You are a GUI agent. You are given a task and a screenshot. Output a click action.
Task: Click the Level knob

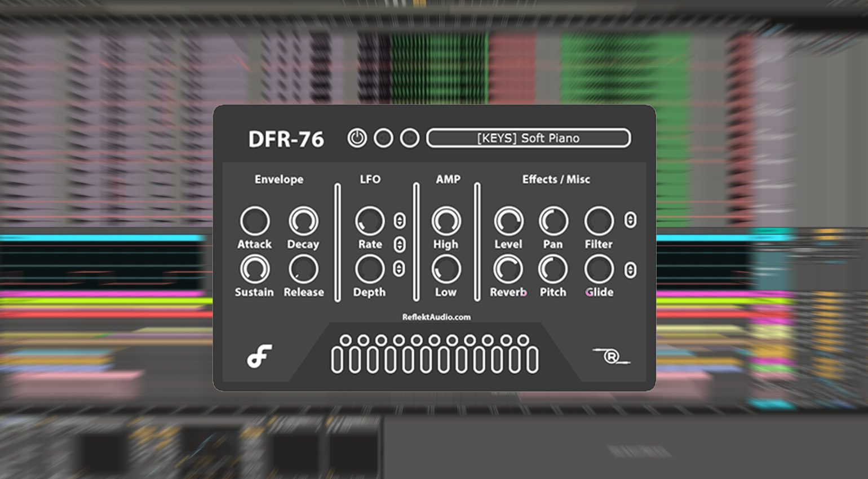point(508,220)
